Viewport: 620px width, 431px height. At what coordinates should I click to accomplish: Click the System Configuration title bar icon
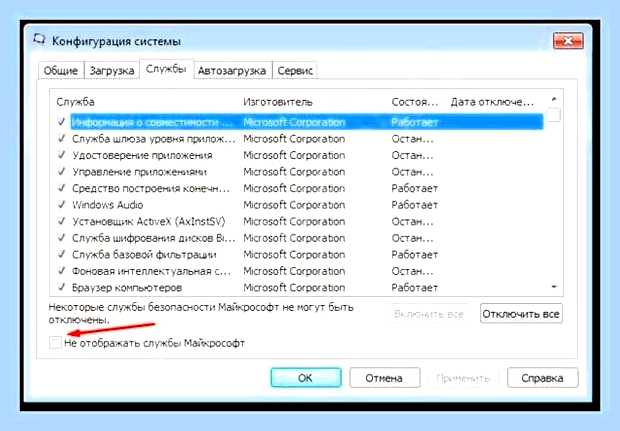(39, 40)
